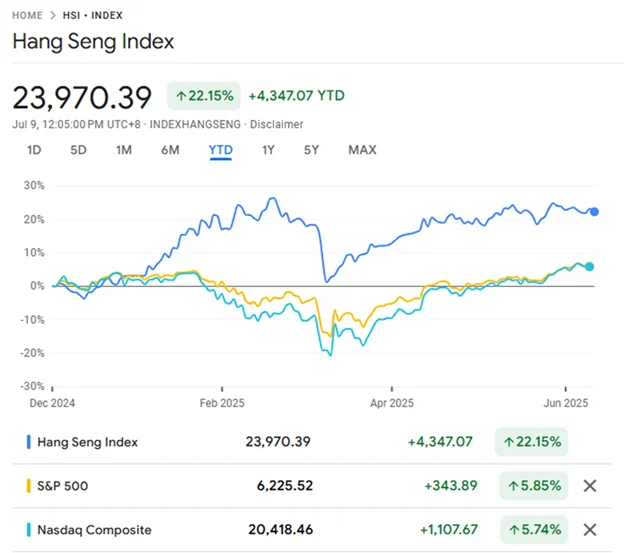Click the +4,347.07 YTD change text
Screen dimensions: 624x553
point(296,96)
